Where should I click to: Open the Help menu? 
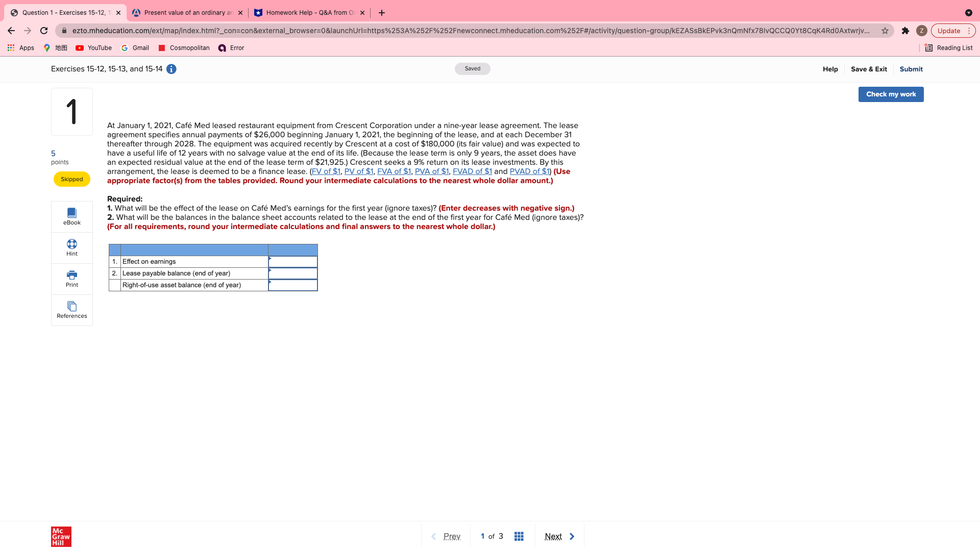click(830, 69)
